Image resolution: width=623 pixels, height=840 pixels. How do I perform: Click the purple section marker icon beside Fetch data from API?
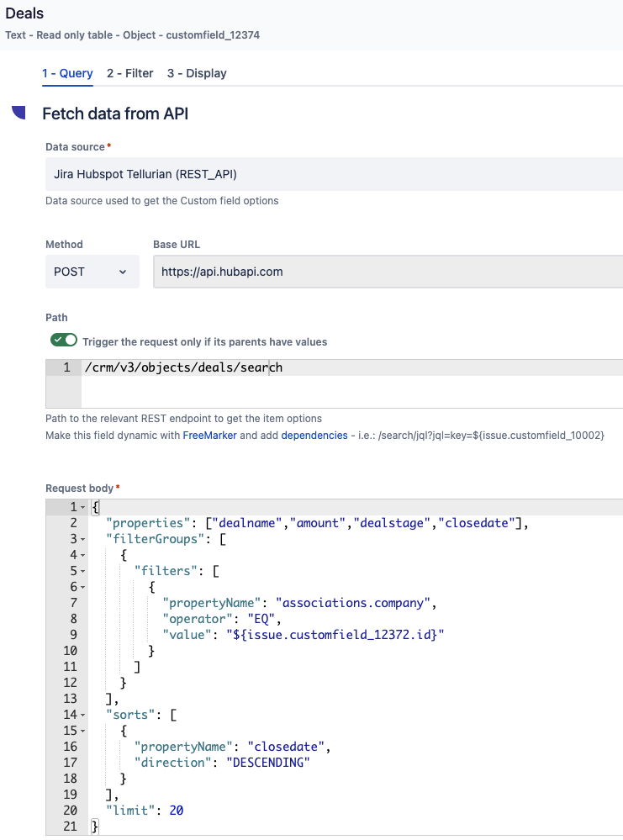(x=18, y=112)
